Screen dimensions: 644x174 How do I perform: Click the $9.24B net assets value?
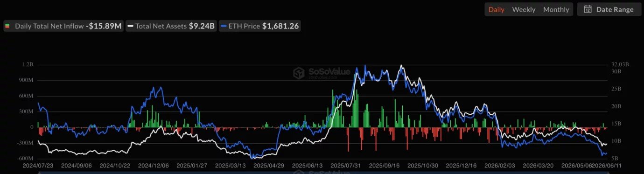202,26
